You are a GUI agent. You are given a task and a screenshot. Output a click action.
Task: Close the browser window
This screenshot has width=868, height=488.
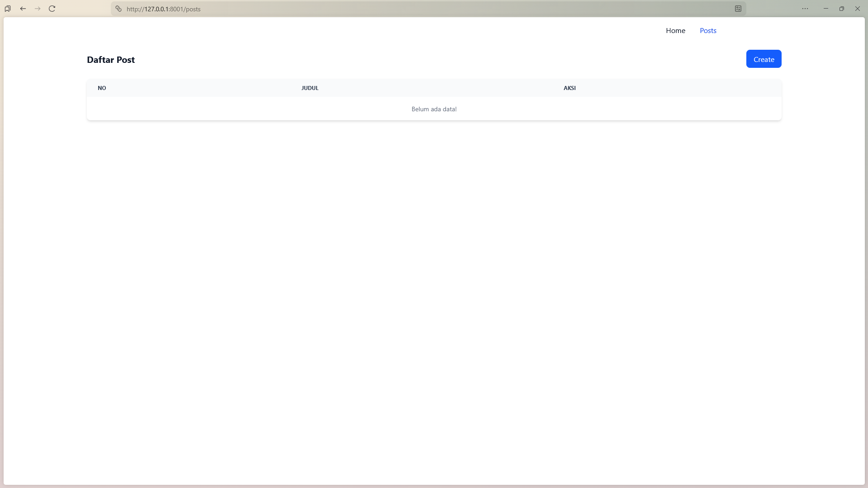click(x=857, y=9)
